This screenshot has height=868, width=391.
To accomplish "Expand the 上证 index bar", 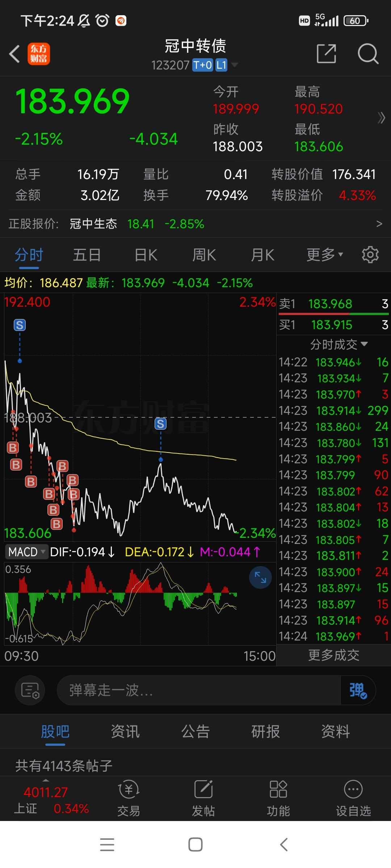I will tap(46, 780).
